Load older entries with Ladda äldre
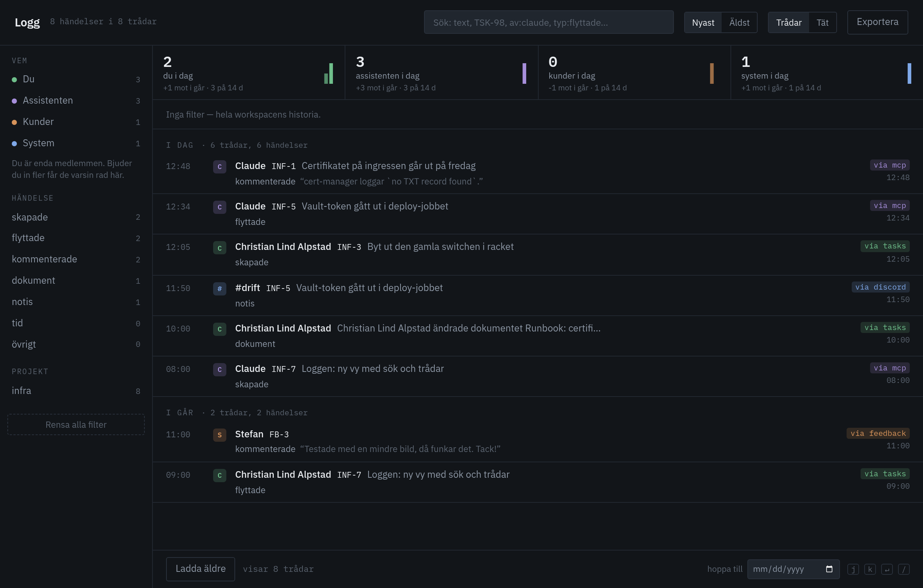923x588 pixels. [201, 569]
